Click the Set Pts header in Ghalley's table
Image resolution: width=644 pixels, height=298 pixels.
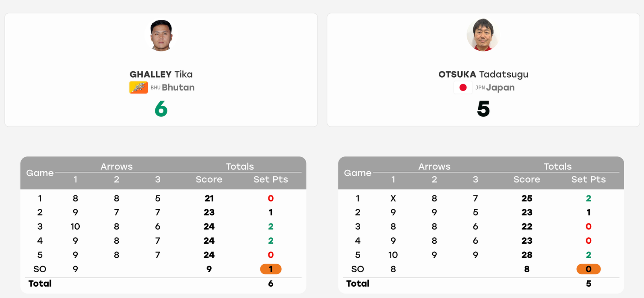(271, 179)
